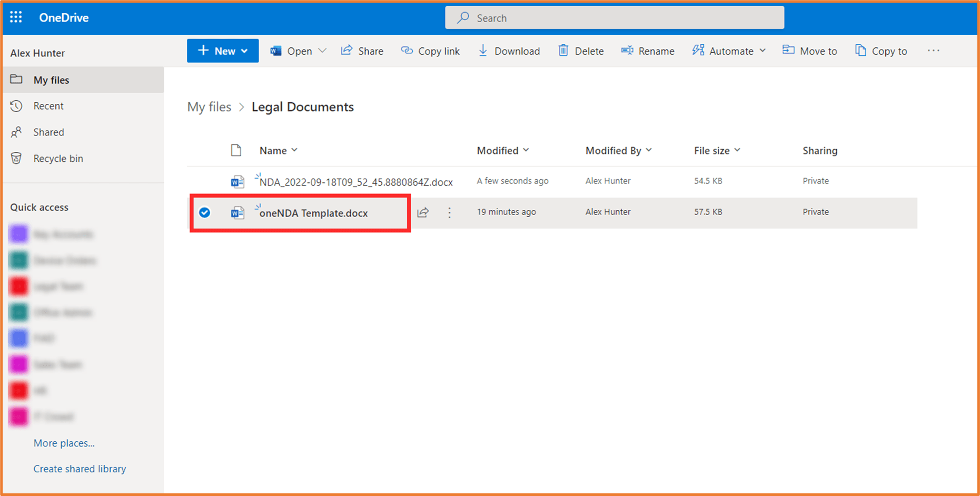
Task: Open the app launcher grid icon
Action: pos(16,16)
